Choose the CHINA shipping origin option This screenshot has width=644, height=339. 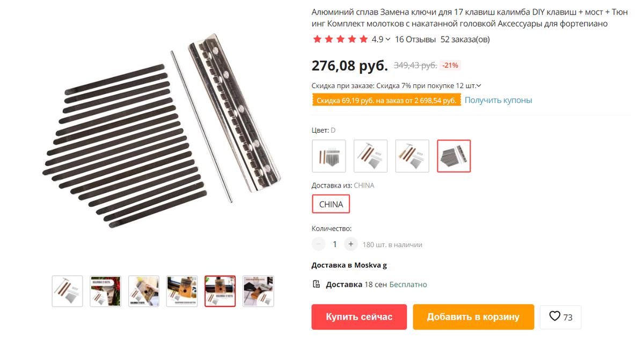coord(331,205)
